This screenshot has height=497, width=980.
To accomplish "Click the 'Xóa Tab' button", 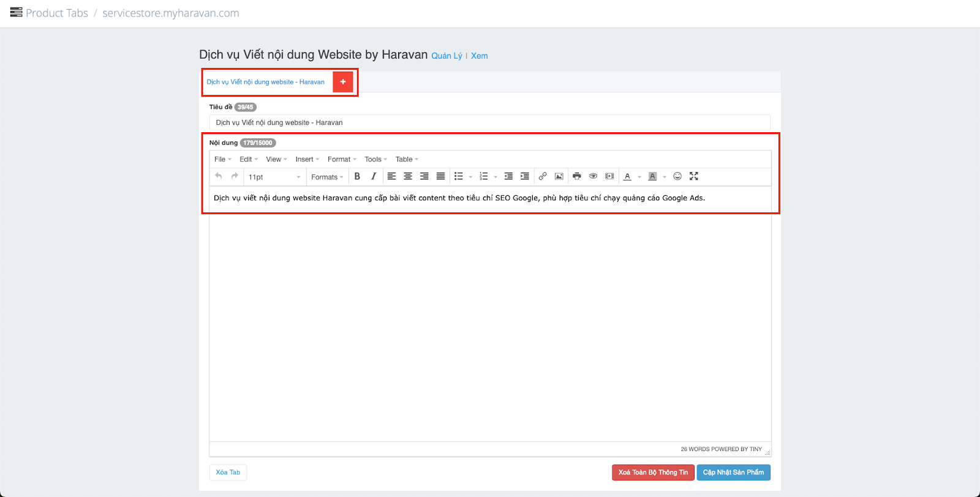I will (x=228, y=473).
